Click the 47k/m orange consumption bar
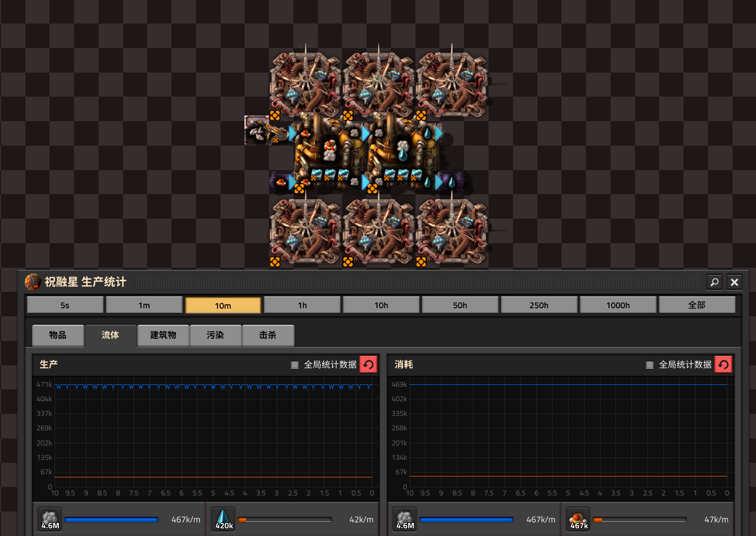This screenshot has height=536, width=756. coord(640,519)
